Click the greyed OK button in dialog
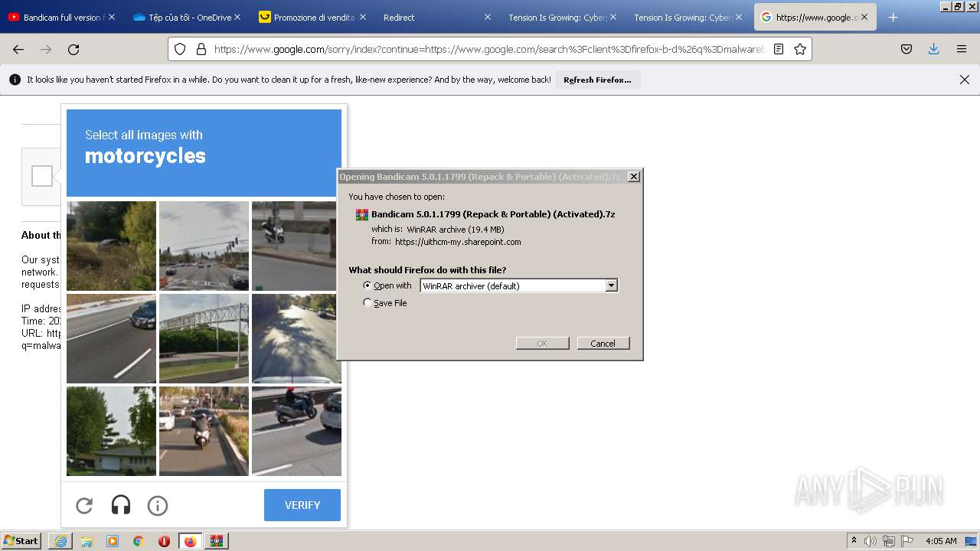Image resolution: width=980 pixels, height=551 pixels. [x=542, y=344]
